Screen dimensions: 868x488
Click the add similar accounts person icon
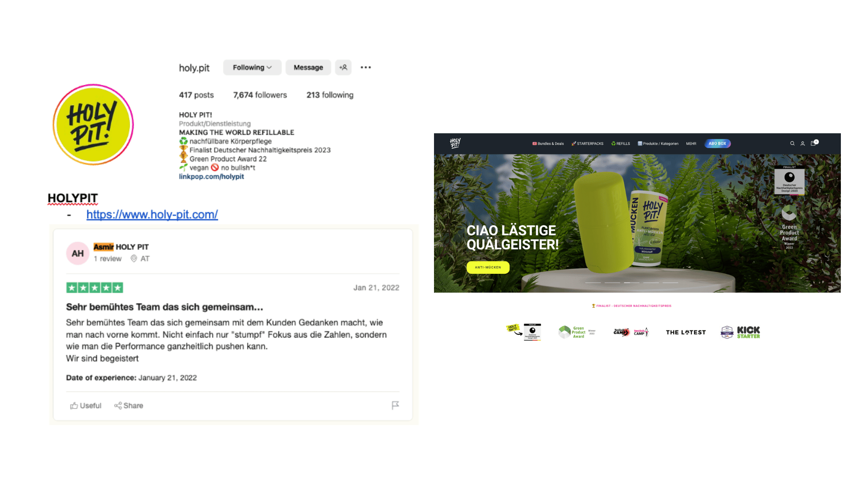click(x=343, y=67)
